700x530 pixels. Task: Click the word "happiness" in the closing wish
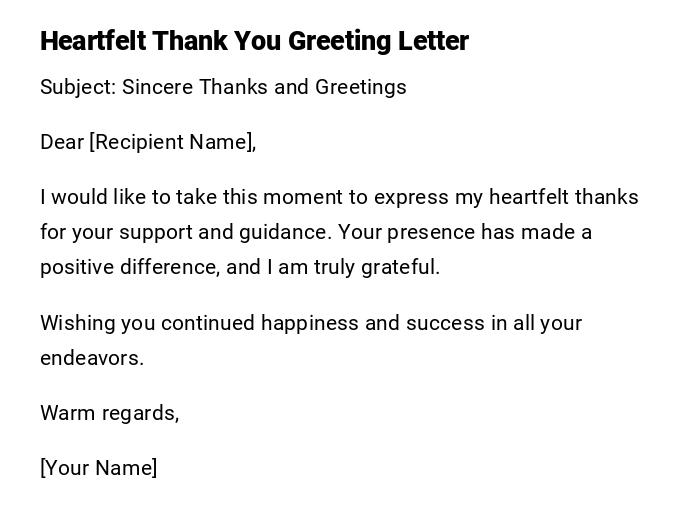[311, 323]
